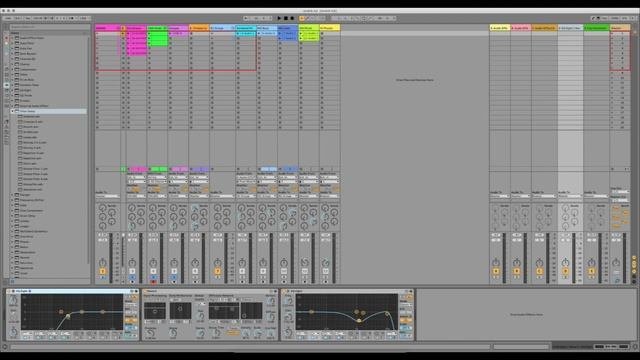Expand the Compressor folder in browser
Image resolution: width=640 pixels, height=360 pixels.
pyautogui.click(x=13, y=69)
